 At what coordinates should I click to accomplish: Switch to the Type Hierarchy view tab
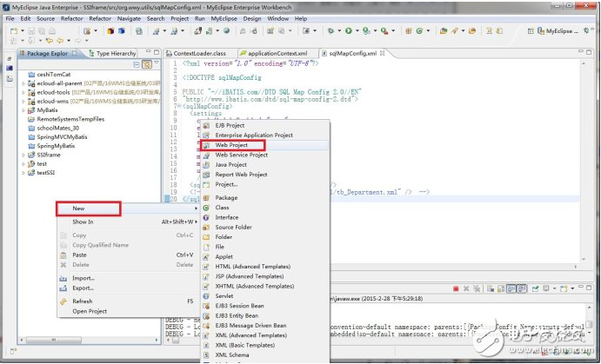click(x=115, y=53)
